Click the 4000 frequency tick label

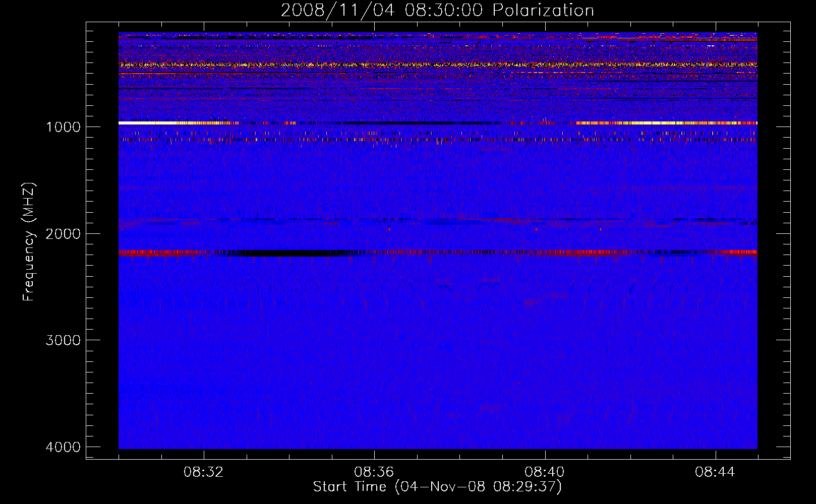[x=63, y=447]
